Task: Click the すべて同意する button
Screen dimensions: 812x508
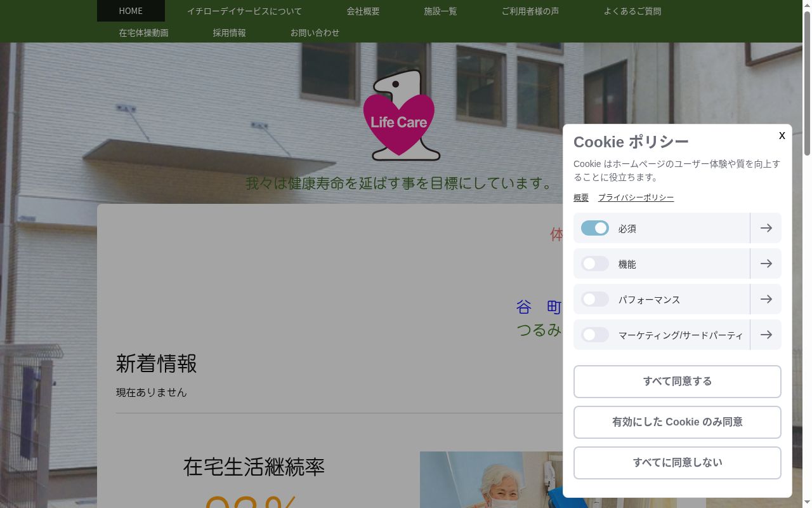Action: [678, 382]
